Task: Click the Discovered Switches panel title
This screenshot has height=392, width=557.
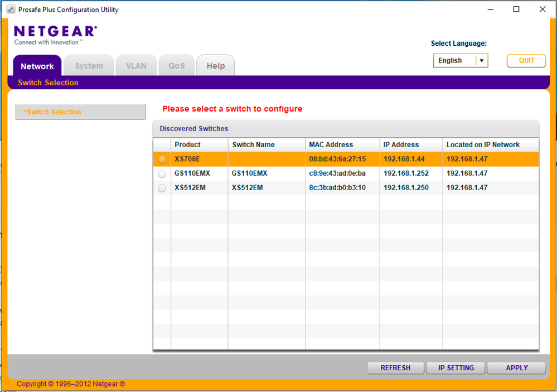Action: click(193, 129)
